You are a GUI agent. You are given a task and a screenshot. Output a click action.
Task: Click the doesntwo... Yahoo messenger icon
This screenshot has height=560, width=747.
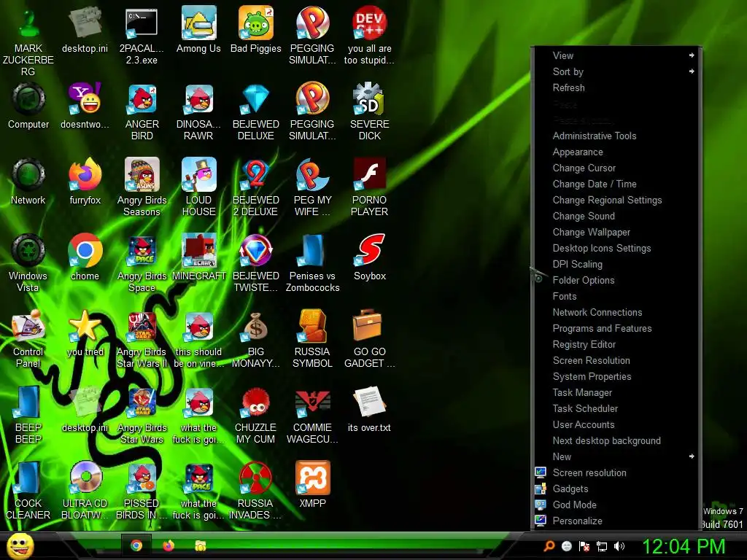tap(85, 106)
